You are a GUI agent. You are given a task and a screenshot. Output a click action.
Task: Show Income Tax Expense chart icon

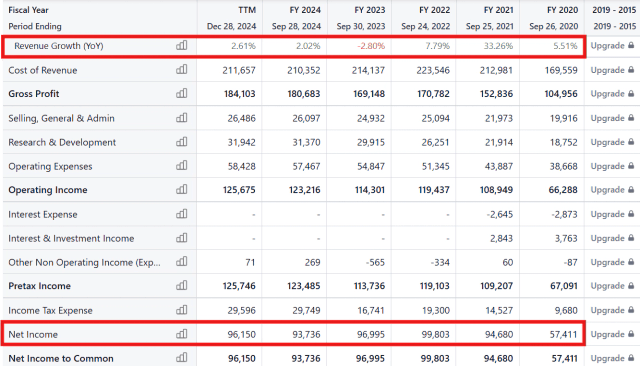point(182,310)
